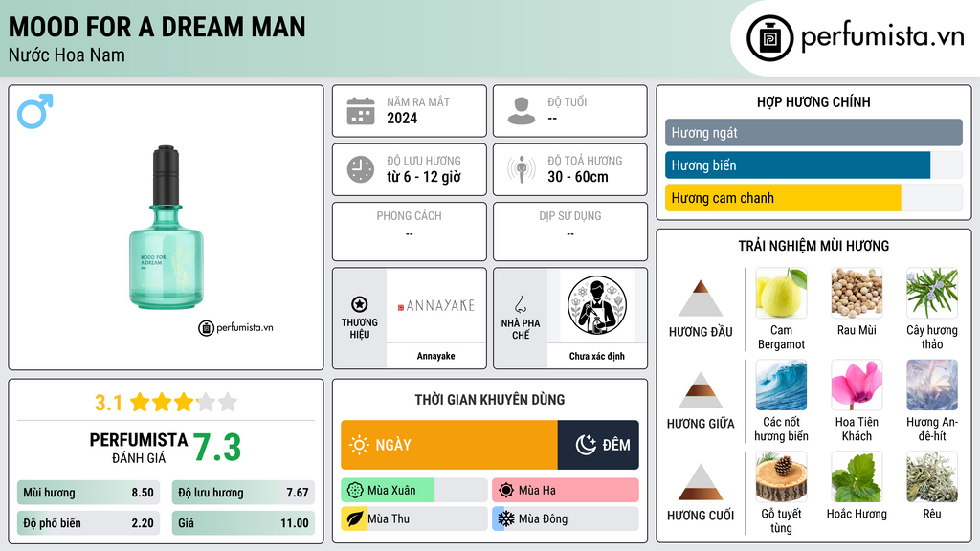Click the snowflake icon for Mùa Đông
The height and width of the screenshot is (551, 980).
pyautogui.click(x=505, y=518)
